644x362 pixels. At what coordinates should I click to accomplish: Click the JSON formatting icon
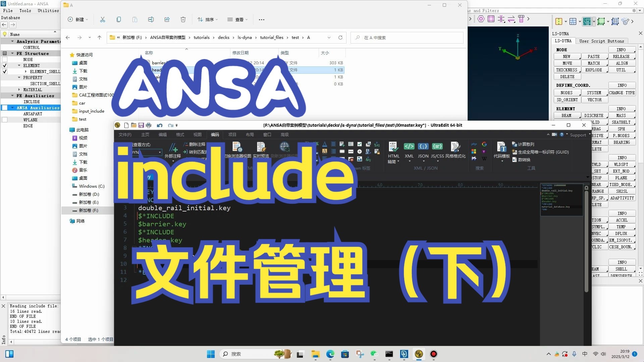point(423,146)
